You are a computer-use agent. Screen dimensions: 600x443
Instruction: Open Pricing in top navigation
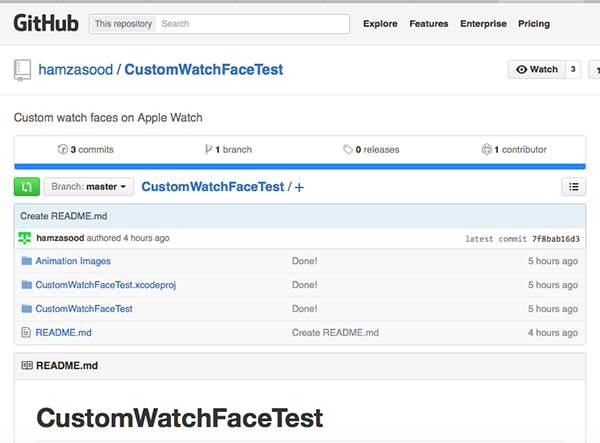(534, 24)
